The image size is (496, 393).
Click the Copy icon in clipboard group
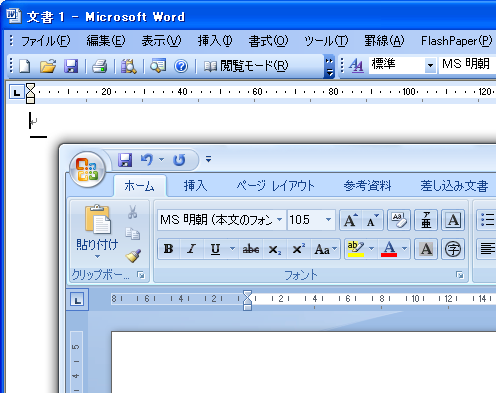click(133, 234)
